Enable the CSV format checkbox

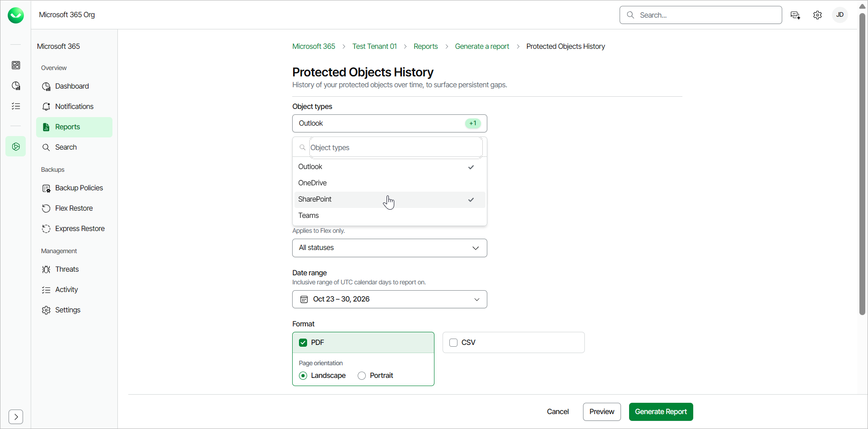453,343
